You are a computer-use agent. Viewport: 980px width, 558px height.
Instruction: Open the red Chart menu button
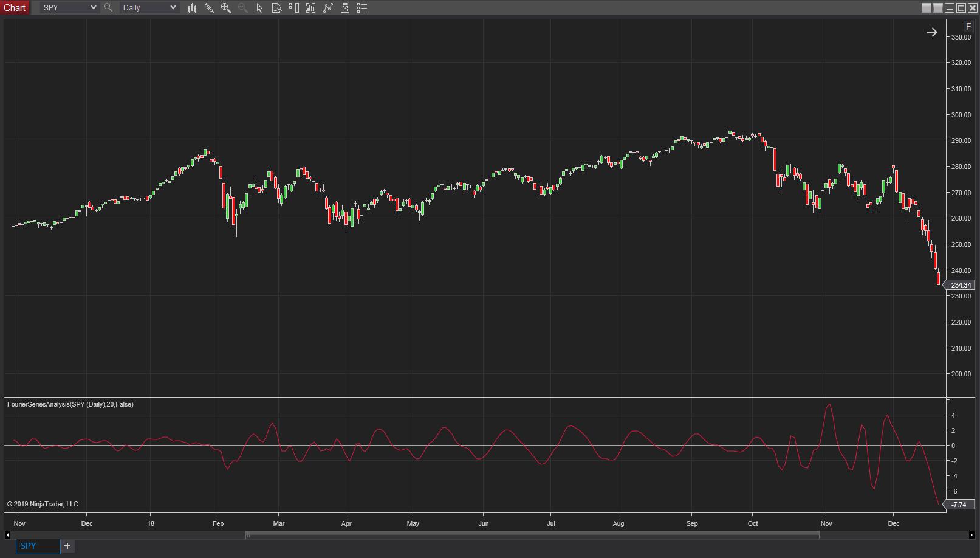pyautogui.click(x=15, y=8)
